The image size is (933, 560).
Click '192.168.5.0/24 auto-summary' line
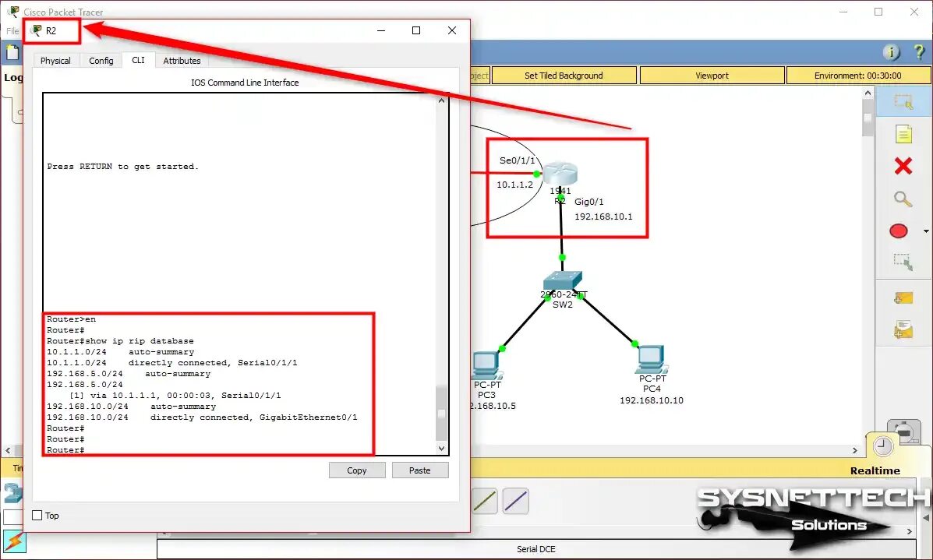pyautogui.click(x=129, y=374)
